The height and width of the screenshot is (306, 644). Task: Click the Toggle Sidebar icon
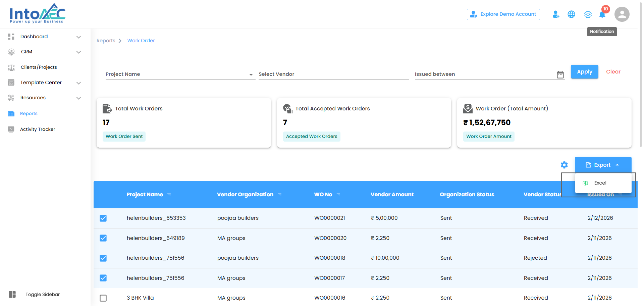(x=12, y=294)
